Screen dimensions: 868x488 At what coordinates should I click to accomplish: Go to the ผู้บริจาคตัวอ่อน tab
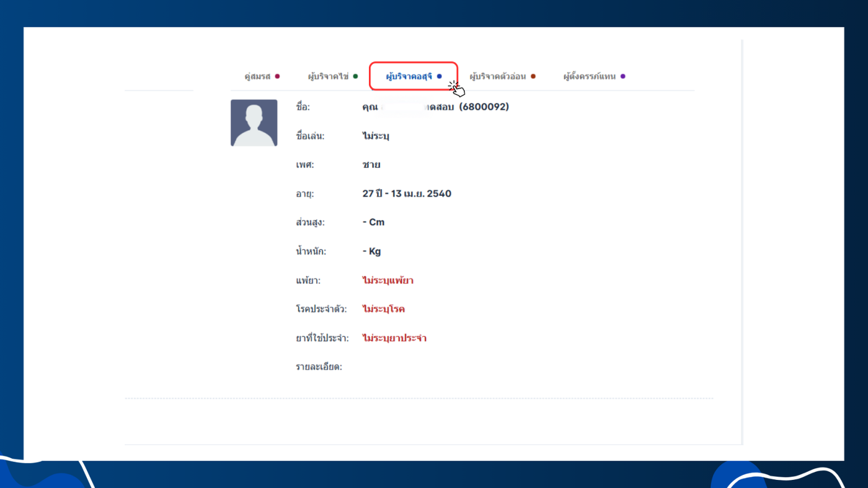(502, 76)
